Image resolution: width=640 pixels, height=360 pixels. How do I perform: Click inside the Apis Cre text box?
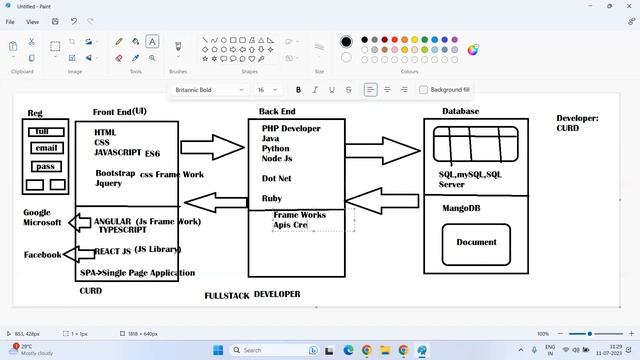click(x=313, y=220)
